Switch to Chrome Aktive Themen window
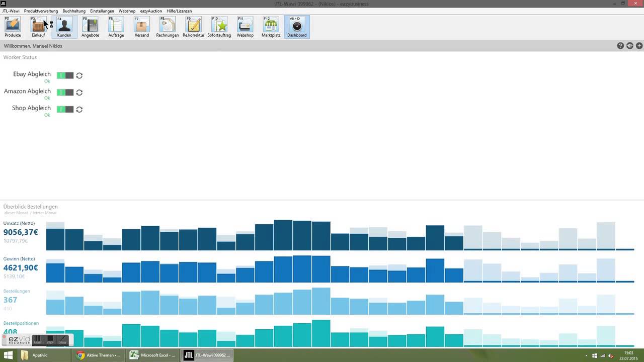The height and width of the screenshot is (362, 644). click(99, 355)
